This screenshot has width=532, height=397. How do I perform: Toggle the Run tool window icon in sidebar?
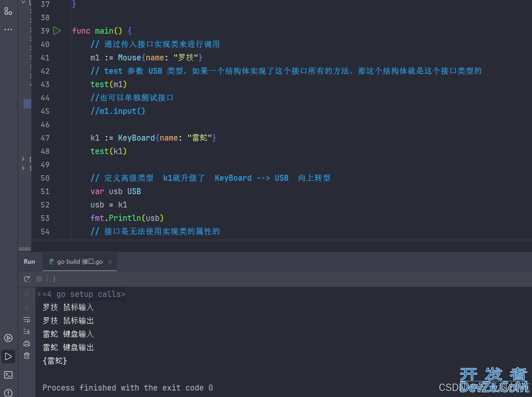[x=8, y=356]
